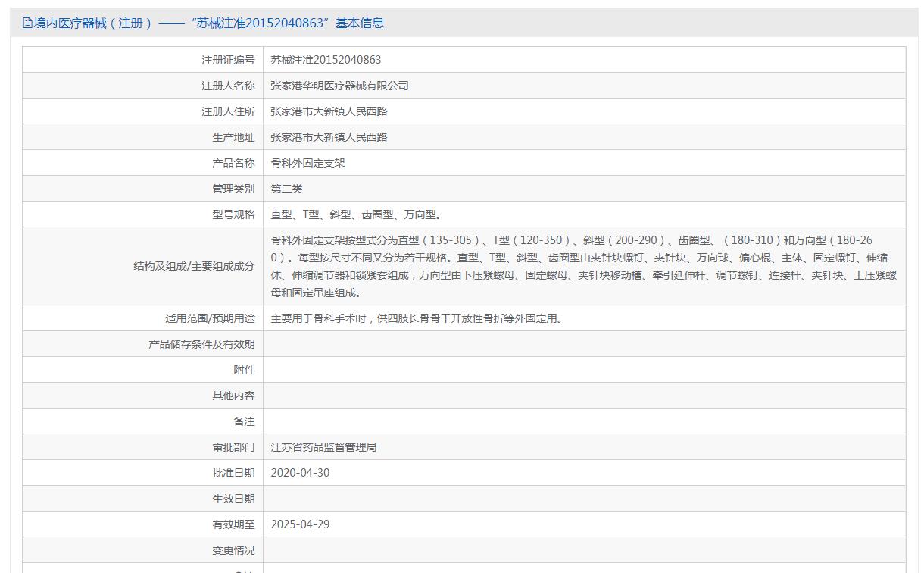Viewport: 924px width, 573px height.
Task: Click the management category value 第二类
Action: click(286, 189)
